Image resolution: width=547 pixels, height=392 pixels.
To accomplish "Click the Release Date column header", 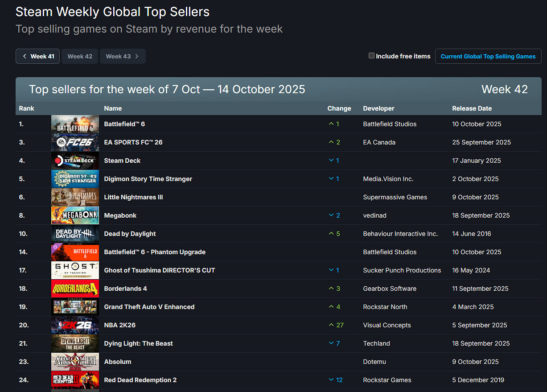I will (x=472, y=108).
